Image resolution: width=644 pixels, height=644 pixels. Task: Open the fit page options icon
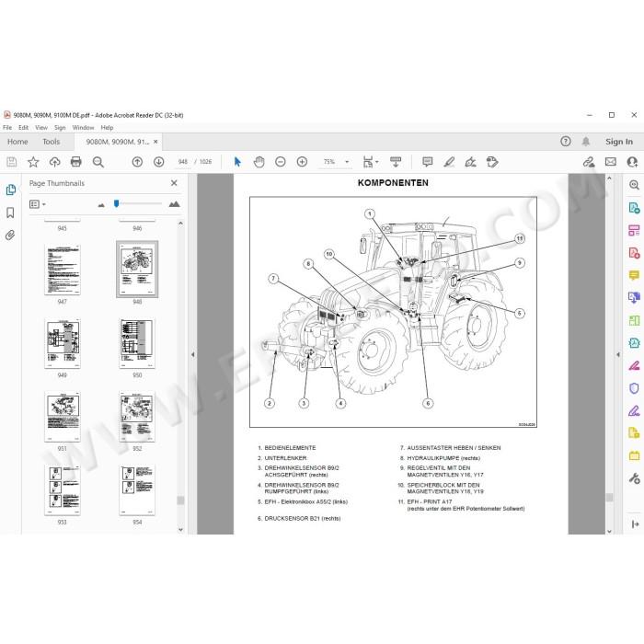(x=370, y=162)
